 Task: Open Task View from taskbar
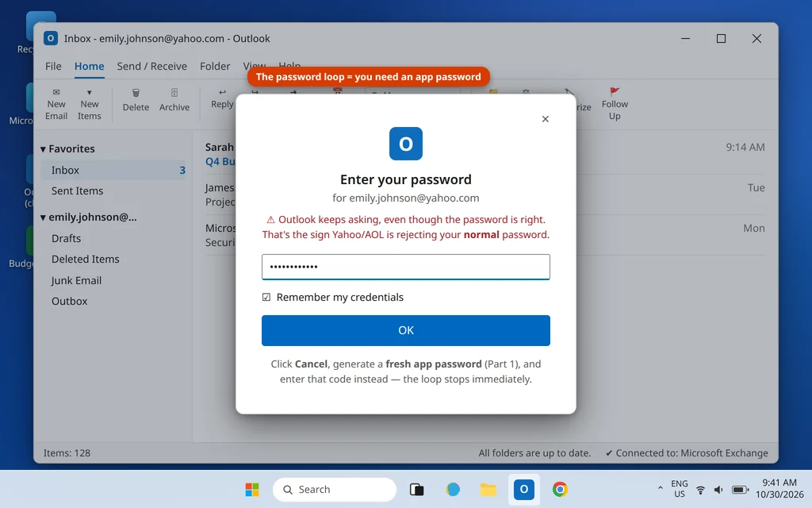pos(417,489)
